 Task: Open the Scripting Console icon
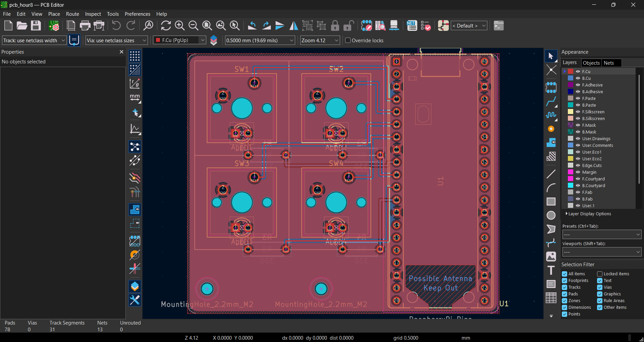pyautogui.click(x=499, y=25)
